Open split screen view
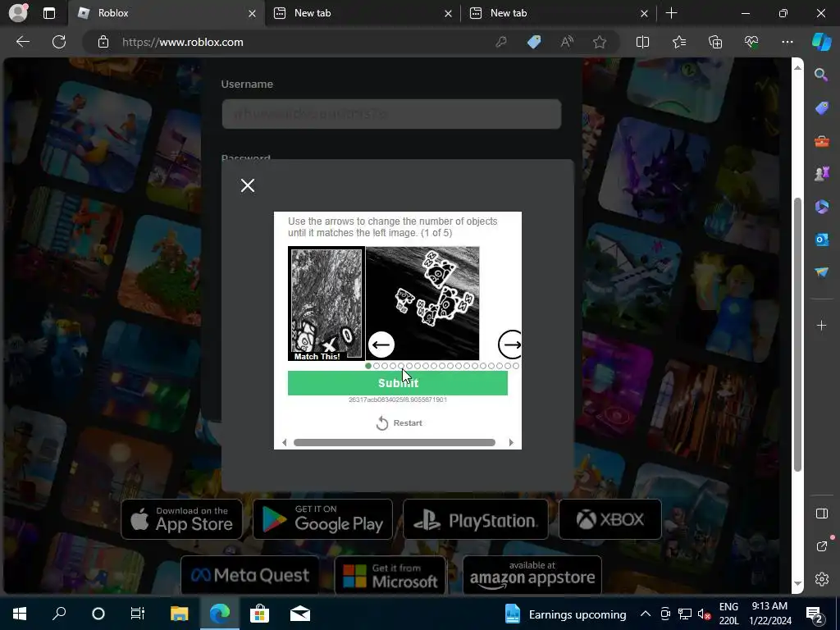 point(642,42)
